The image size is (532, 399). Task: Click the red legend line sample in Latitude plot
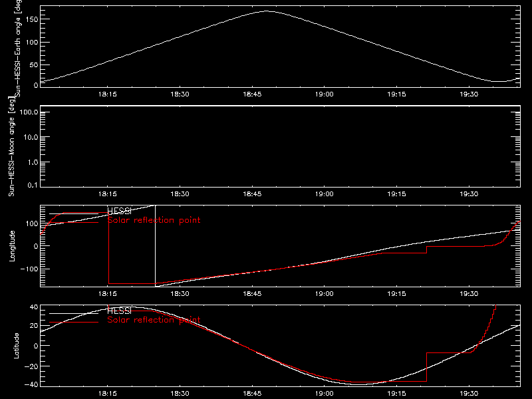click(74, 322)
